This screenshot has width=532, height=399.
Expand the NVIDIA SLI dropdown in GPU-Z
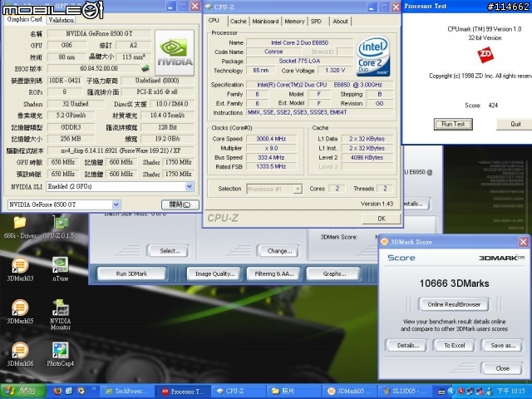[190, 186]
